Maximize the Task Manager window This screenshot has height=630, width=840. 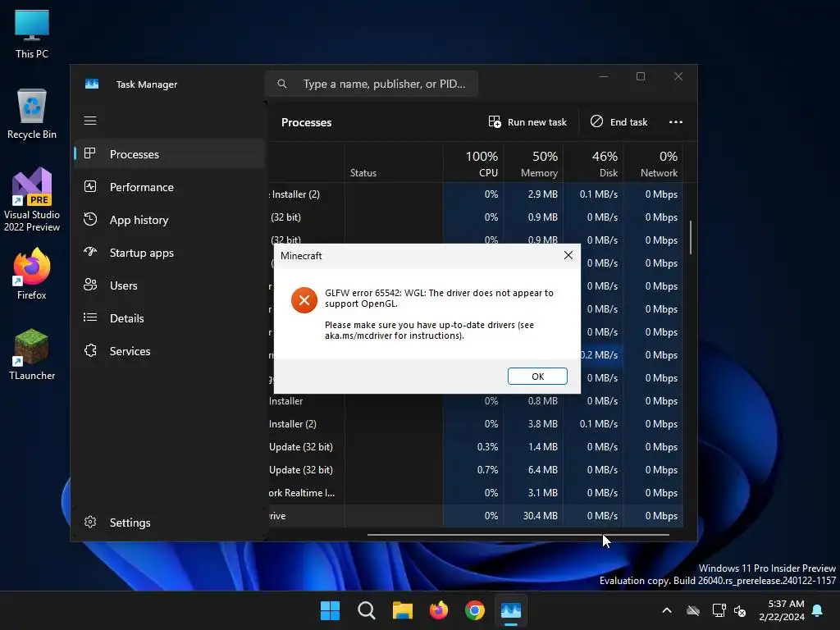[641, 76]
